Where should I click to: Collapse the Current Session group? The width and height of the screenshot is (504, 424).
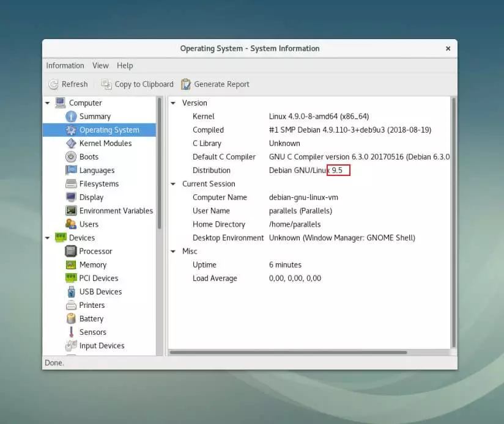[173, 184]
